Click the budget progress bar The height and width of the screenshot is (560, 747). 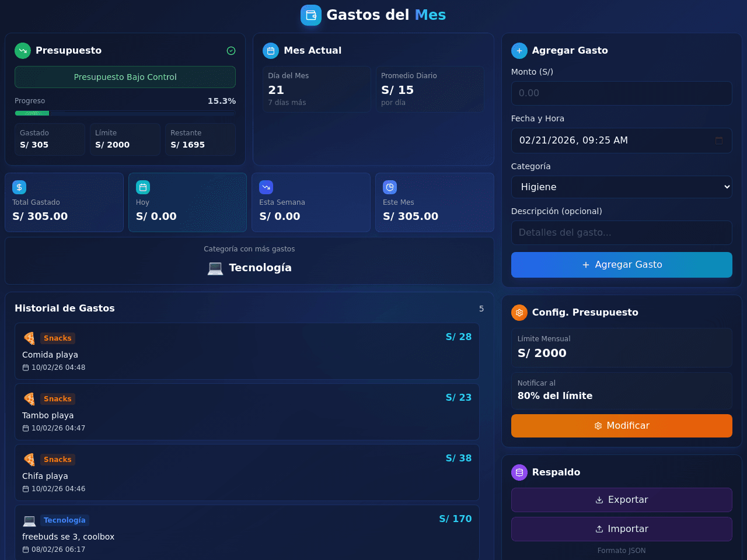[x=125, y=113]
